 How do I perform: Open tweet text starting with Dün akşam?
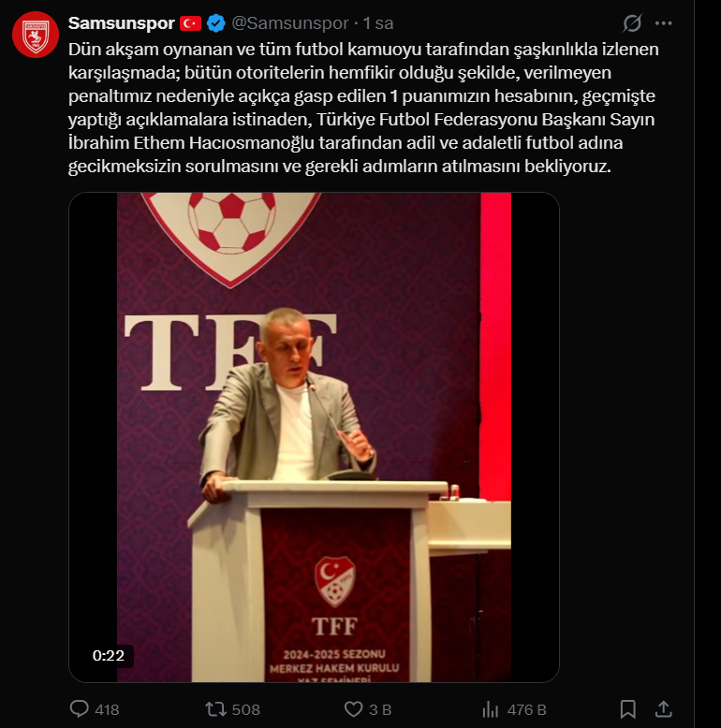pyautogui.click(x=363, y=108)
